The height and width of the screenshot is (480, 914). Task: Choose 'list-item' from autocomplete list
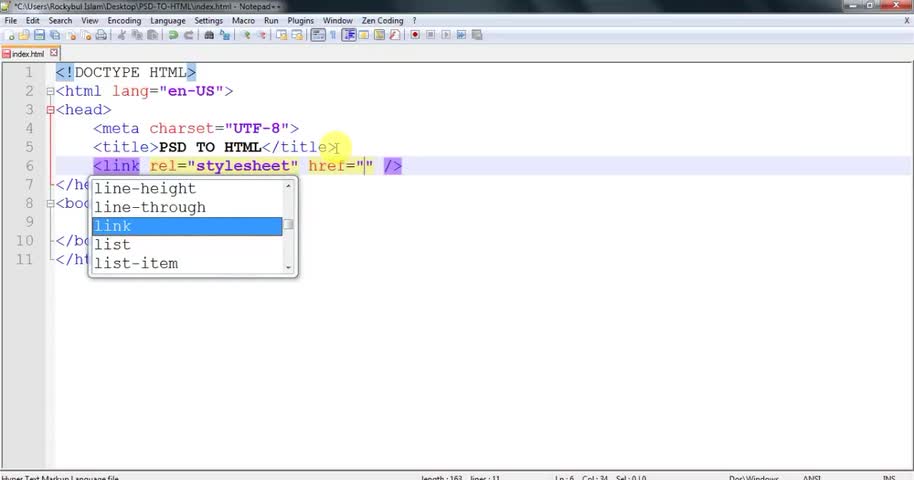click(187, 264)
